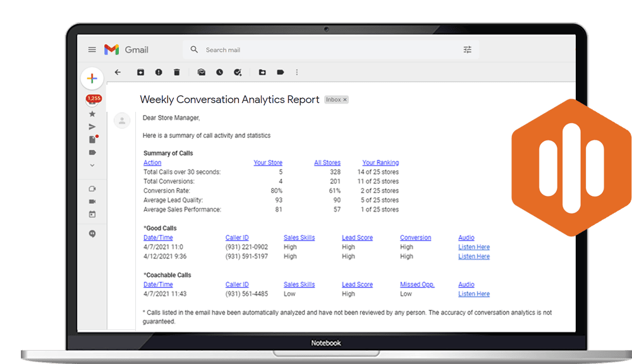
Task: Open Starred mail in sidebar
Action: tap(92, 114)
